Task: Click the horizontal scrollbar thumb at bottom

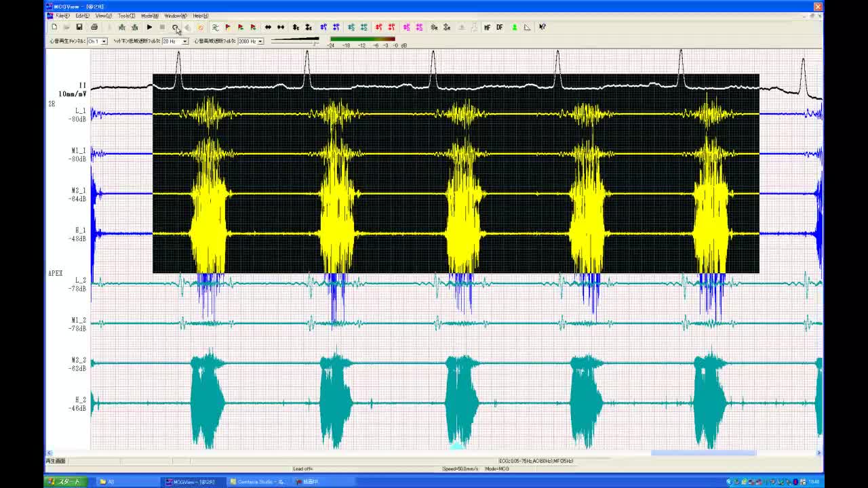Action: pos(703,453)
